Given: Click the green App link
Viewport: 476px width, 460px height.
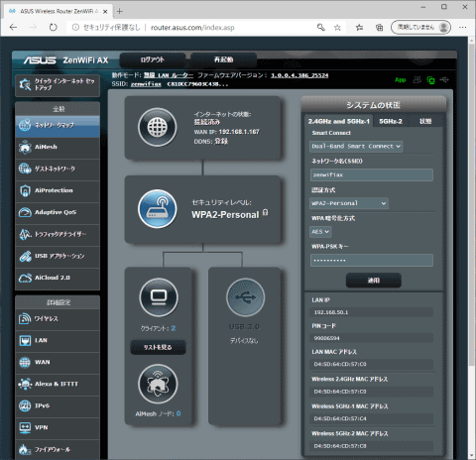Looking at the screenshot, I should tap(401, 80).
